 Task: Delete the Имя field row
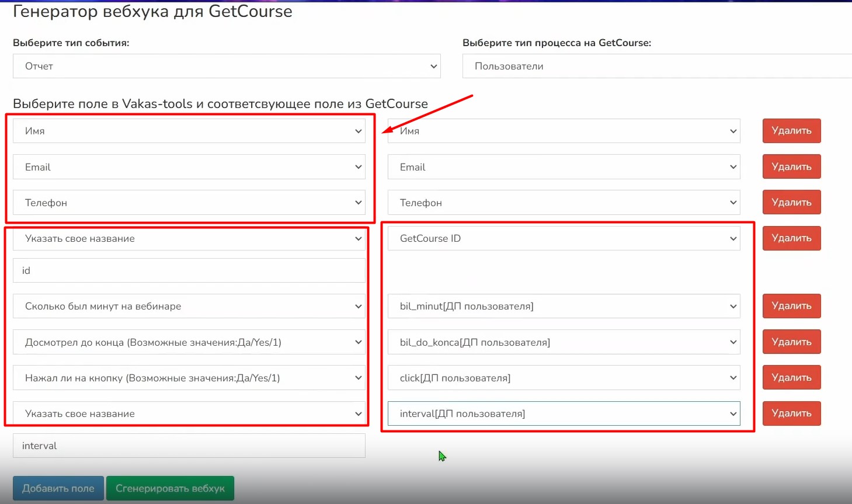(791, 131)
